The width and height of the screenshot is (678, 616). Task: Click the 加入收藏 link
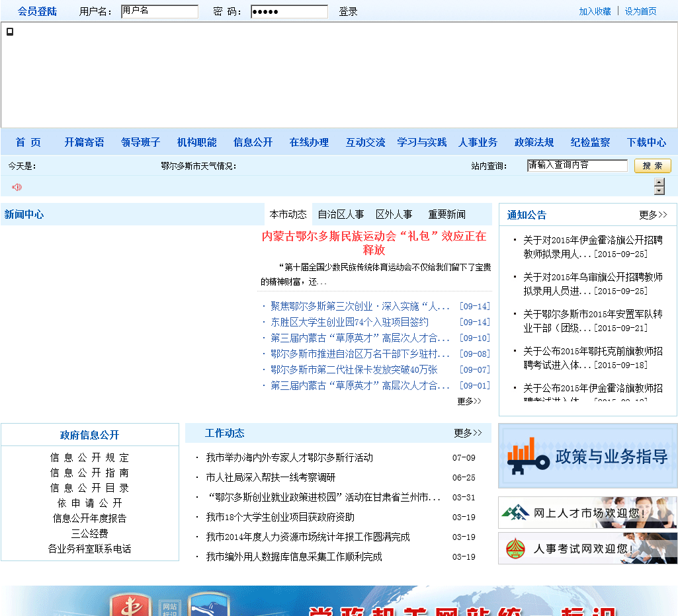pyautogui.click(x=595, y=12)
